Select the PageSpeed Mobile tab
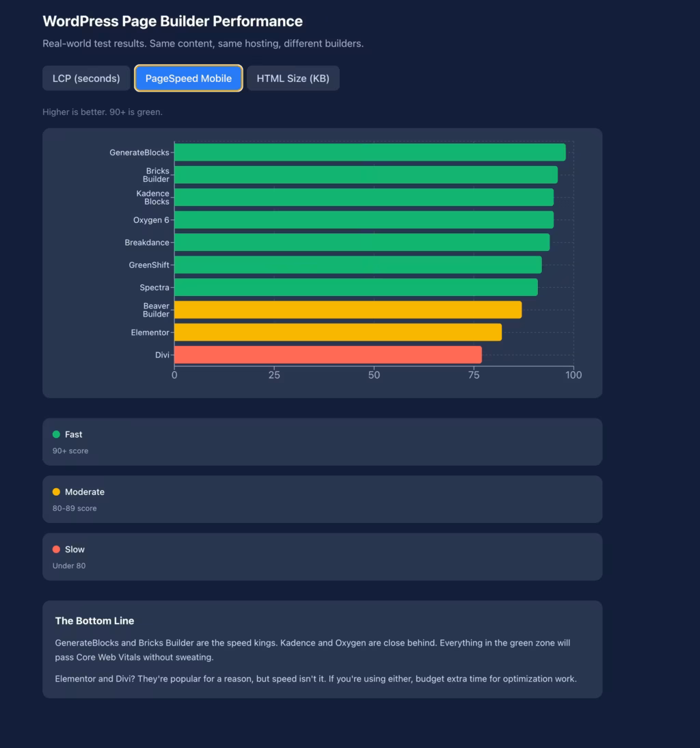 coord(188,78)
